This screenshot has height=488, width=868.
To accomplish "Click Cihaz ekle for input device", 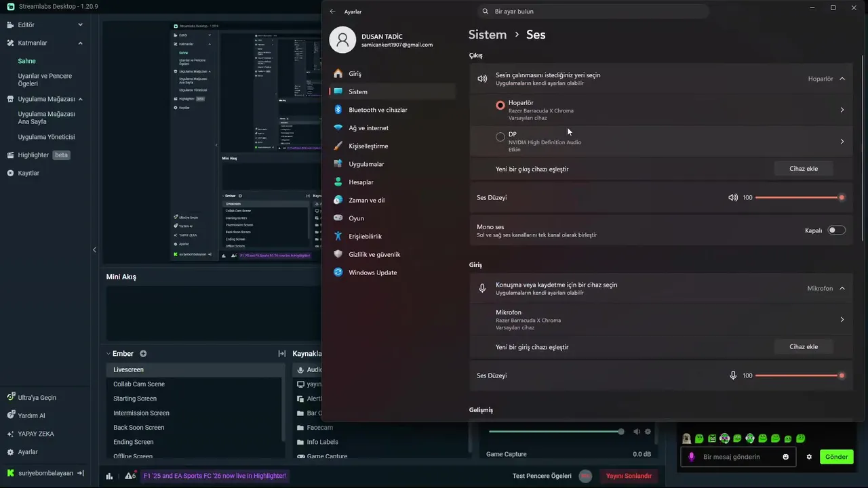I will 804,347.
